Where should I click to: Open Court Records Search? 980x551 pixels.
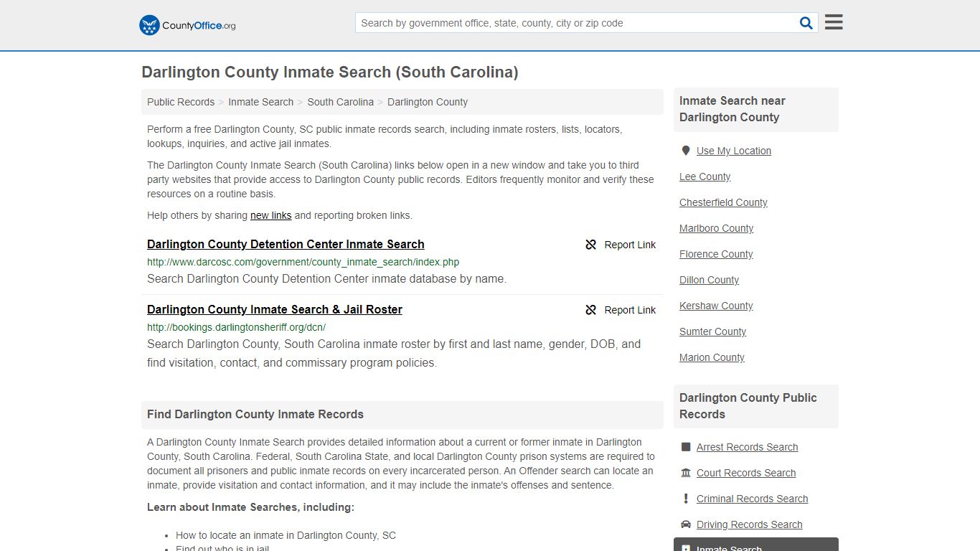(x=746, y=473)
